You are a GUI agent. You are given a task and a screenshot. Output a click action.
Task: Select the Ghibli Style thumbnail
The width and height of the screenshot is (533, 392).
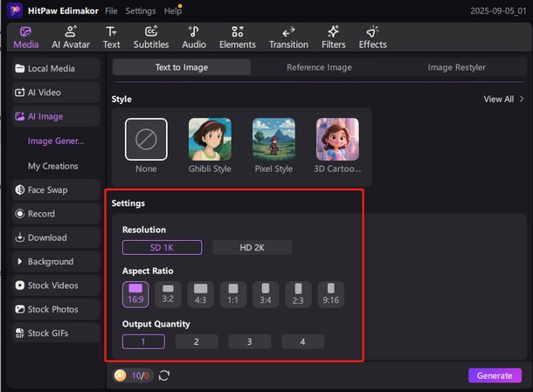click(x=210, y=140)
